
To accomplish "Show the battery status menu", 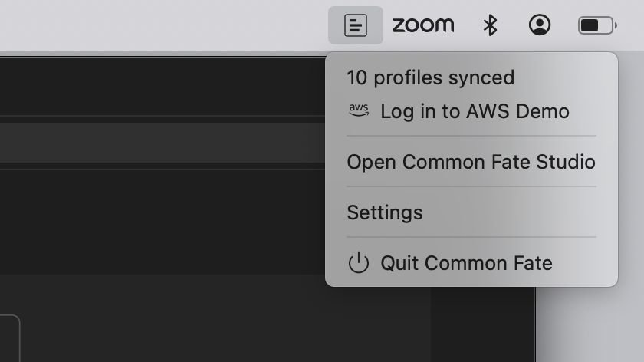I will [x=597, y=25].
